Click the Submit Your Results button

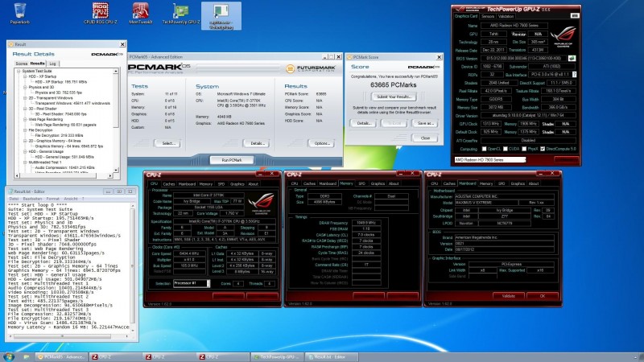point(394,97)
